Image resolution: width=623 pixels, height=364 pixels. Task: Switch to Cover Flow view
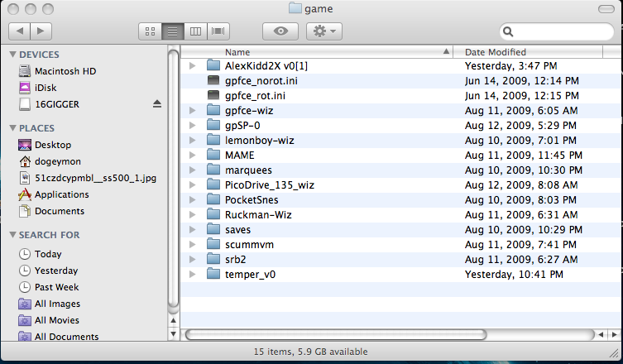tap(219, 31)
